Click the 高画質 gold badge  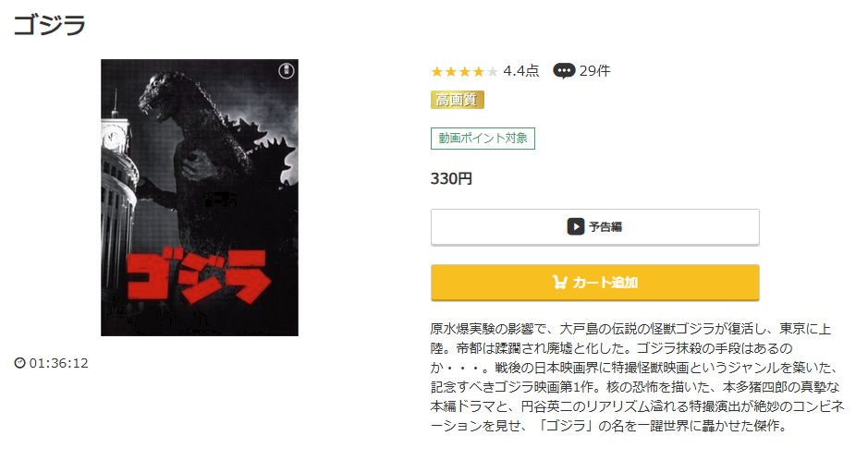pyautogui.click(x=458, y=100)
